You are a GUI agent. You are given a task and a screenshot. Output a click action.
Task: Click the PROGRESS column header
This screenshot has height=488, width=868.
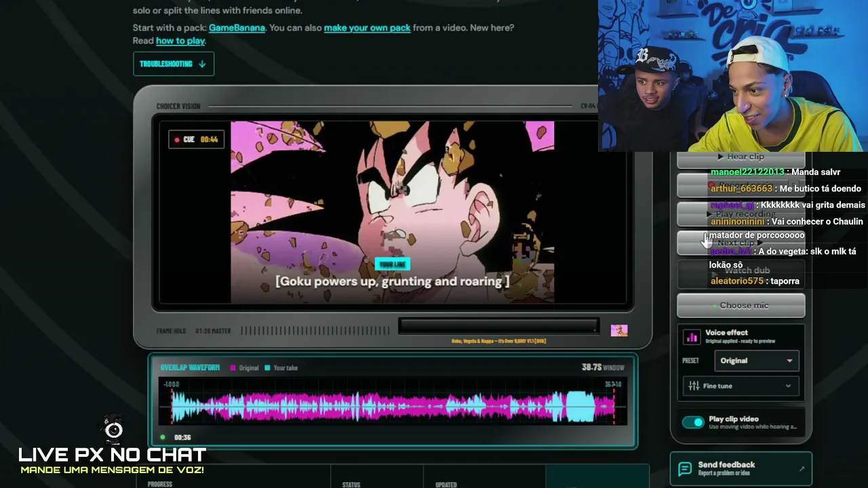coord(159,485)
